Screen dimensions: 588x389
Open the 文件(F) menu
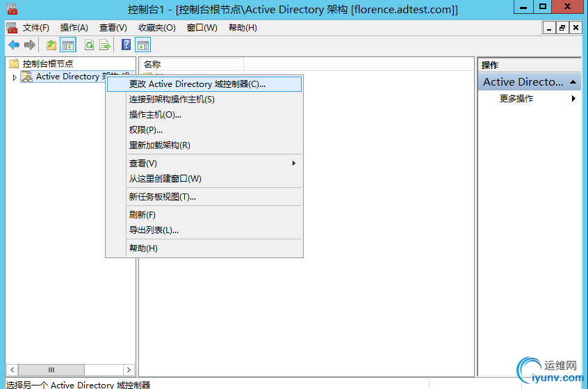(x=35, y=28)
